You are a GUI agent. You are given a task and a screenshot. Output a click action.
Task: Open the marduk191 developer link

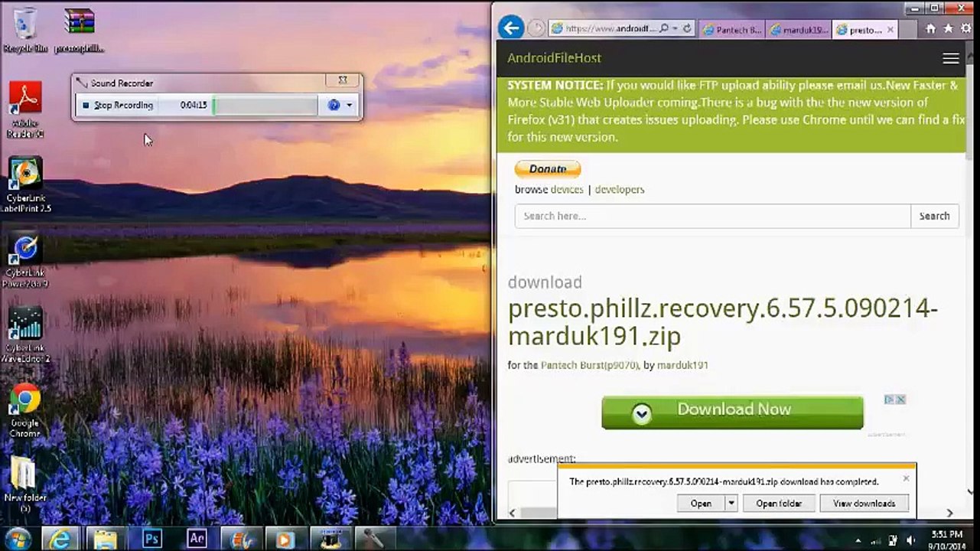(682, 366)
